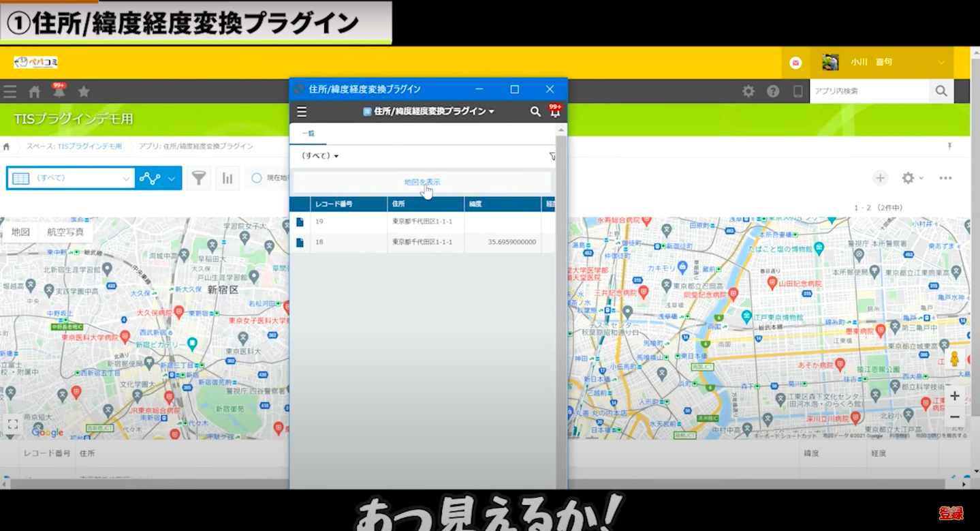
Task: Switch map to 航空写真 view
Action: pos(65,232)
